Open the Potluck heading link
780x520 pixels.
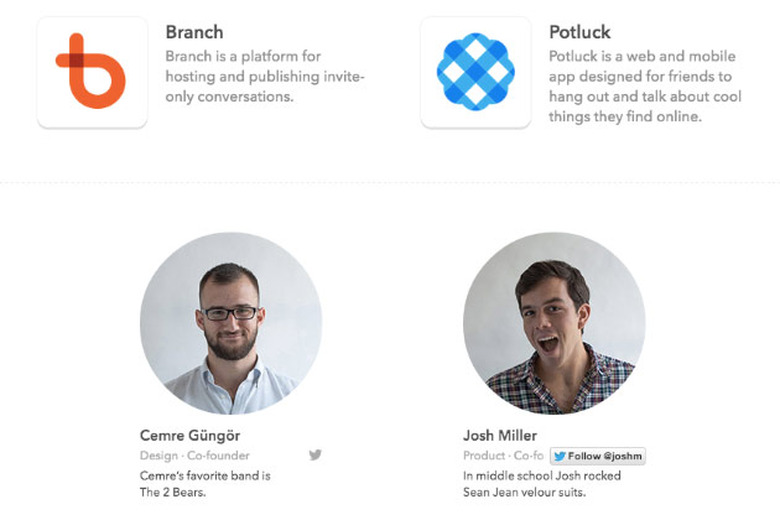tap(580, 33)
